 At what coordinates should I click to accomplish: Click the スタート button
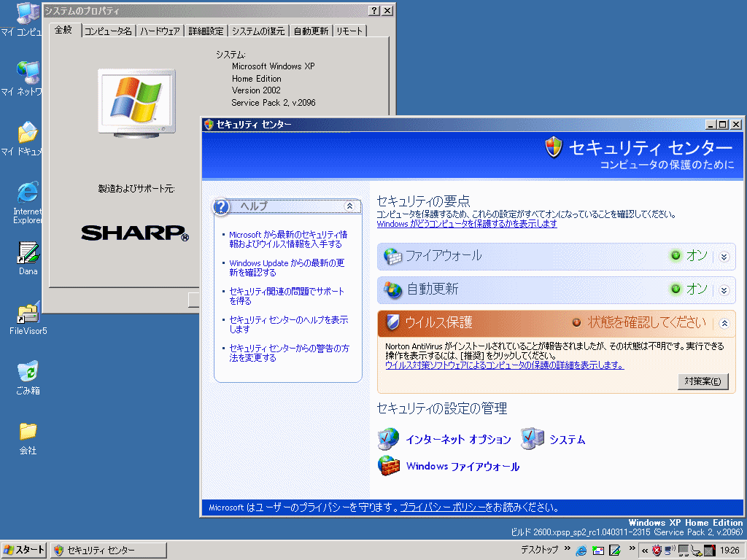24,550
